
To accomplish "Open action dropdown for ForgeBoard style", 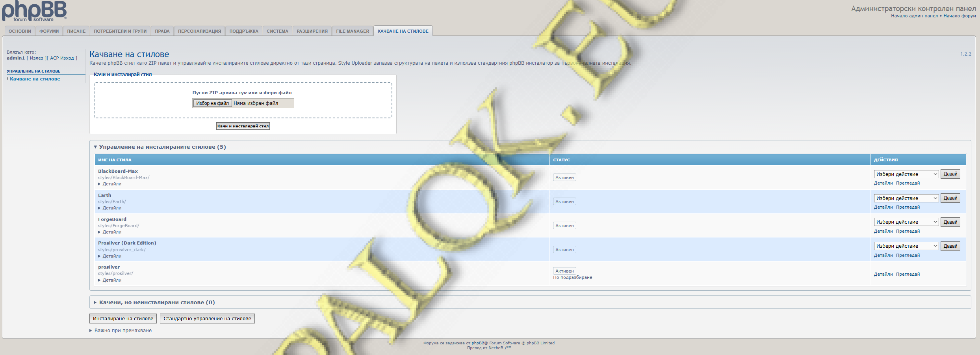I will [906, 222].
